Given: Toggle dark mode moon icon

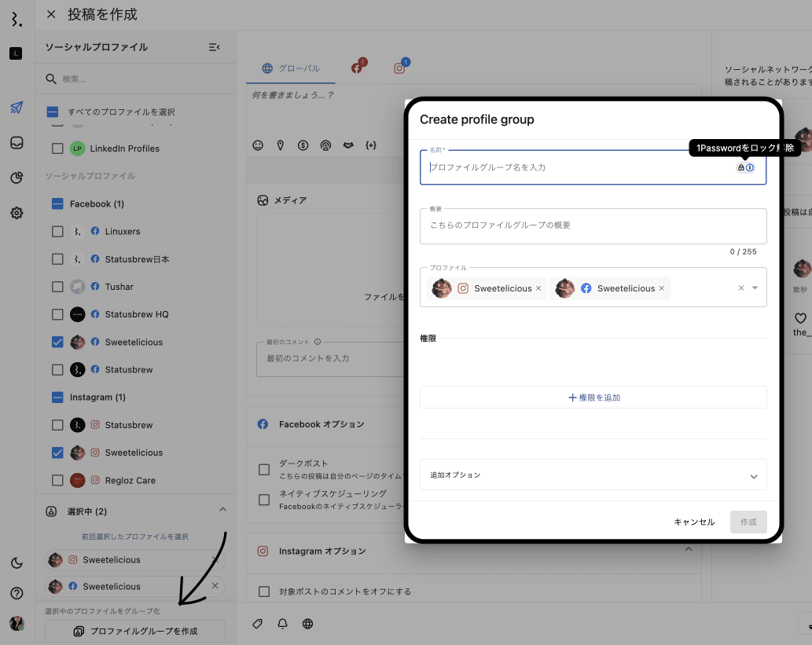Looking at the screenshot, I should pyautogui.click(x=17, y=563).
